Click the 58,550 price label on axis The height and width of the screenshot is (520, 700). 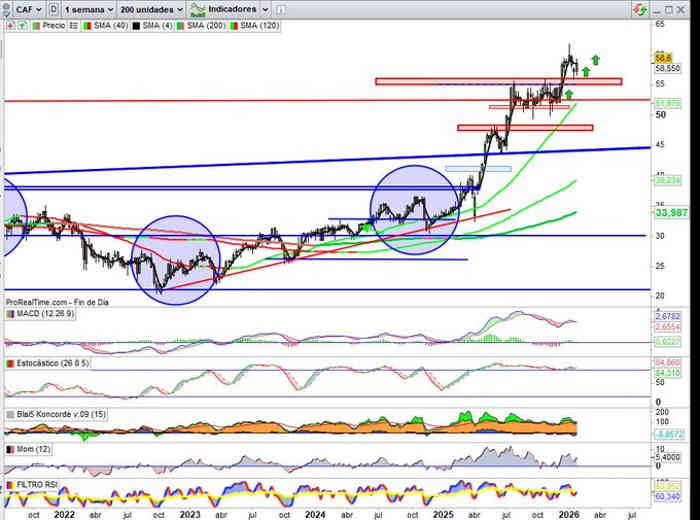pyautogui.click(x=667, y=69)
